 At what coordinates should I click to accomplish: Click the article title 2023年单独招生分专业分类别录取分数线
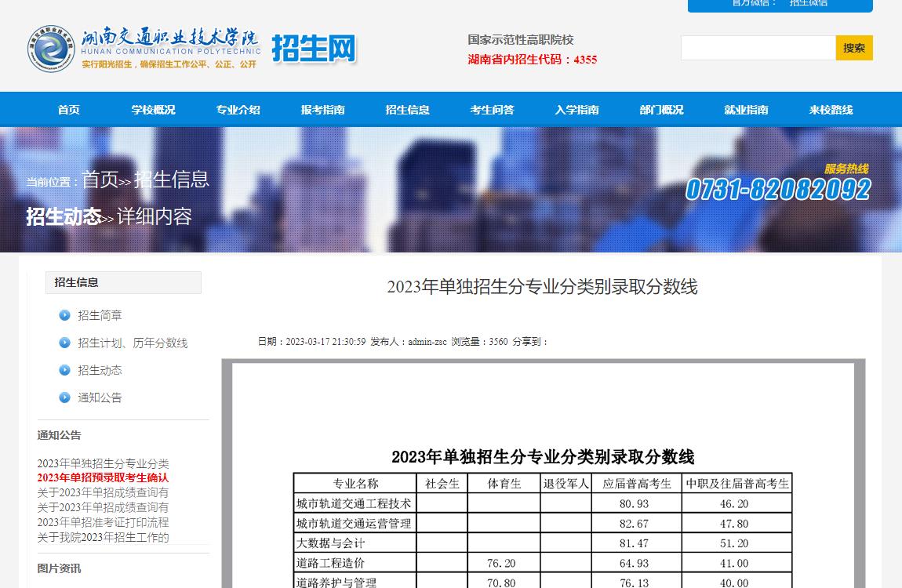(542, 286)
